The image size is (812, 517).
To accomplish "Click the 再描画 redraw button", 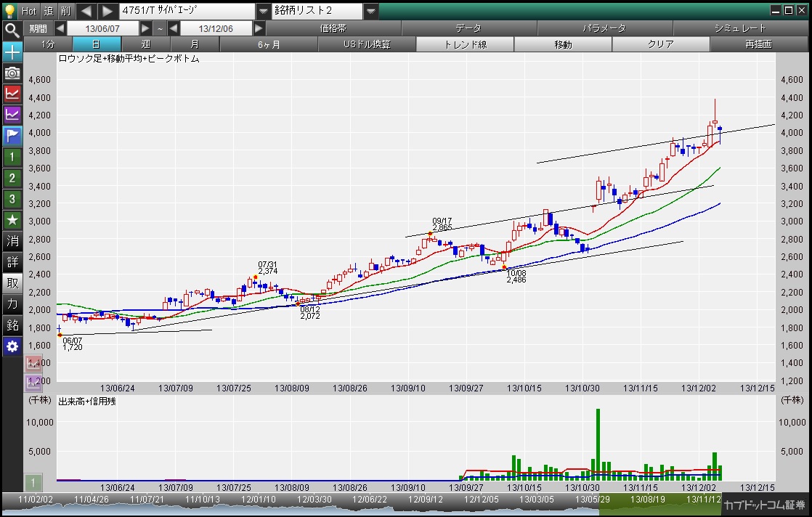I will click(x=758, y=44).
